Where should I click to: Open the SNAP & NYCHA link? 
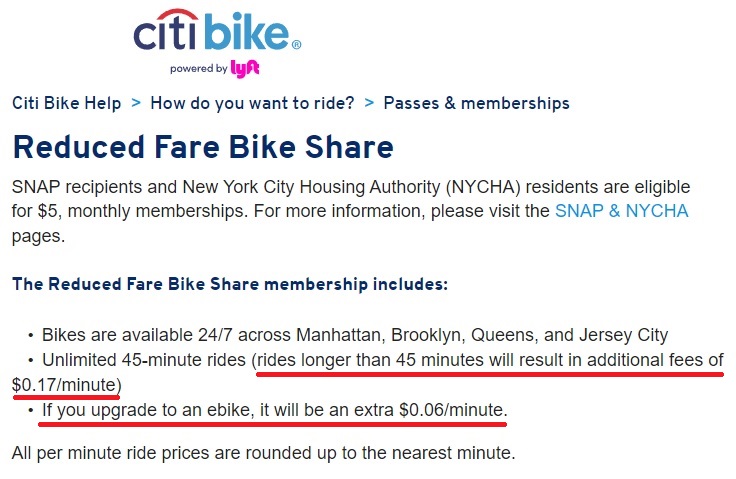point(621,211)
